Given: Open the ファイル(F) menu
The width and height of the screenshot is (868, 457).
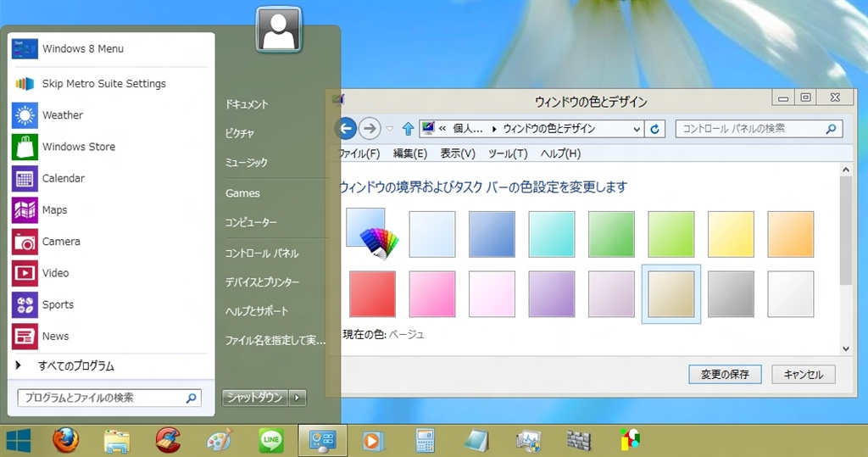Looking at the screenshot, I should click(x=359, y=153).
